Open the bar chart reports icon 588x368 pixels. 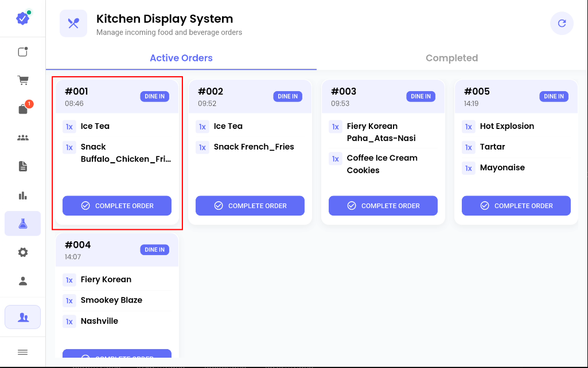tap(23, 195)
